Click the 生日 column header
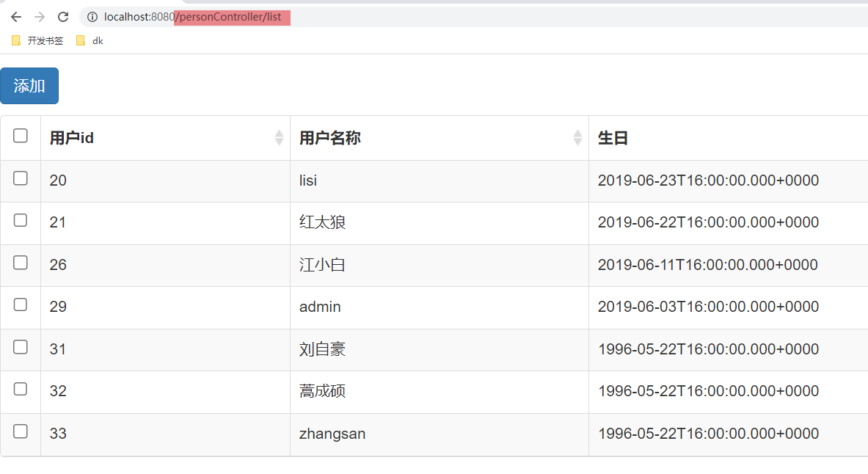 (729, 138)
